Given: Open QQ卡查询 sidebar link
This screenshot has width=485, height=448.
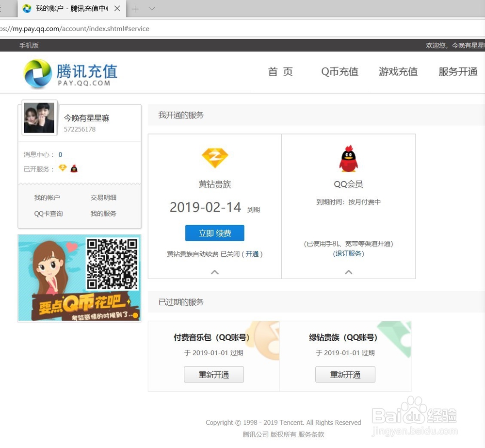Looking at the screenshot, I should 48,214.
